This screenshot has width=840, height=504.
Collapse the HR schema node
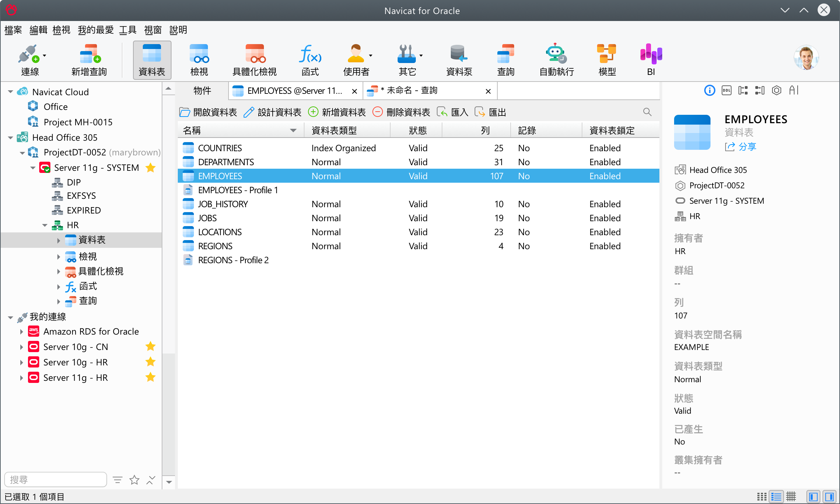[x=45, y=225]
